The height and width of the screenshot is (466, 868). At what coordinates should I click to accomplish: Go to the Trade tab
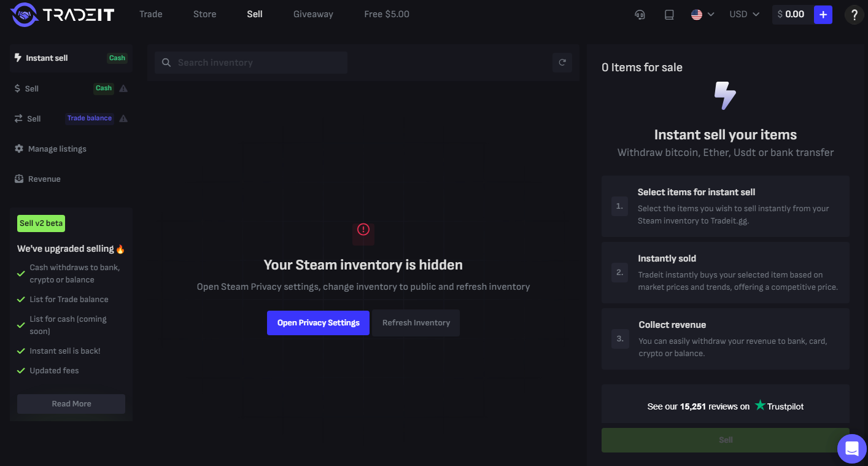(150, 14)
